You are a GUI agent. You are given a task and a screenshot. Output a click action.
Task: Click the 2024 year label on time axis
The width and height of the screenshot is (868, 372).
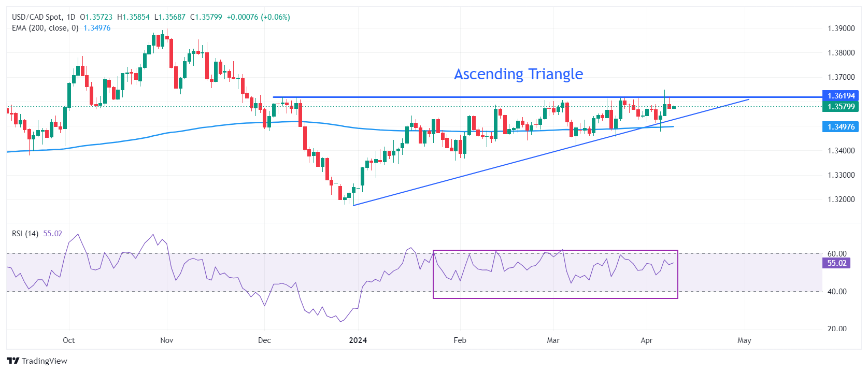358,340
